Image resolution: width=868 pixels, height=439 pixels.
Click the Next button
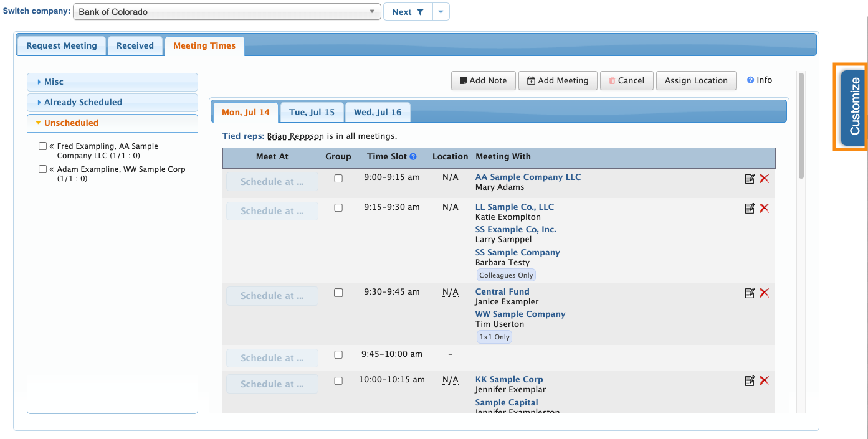pyautogui.click(x=408, y=12)
